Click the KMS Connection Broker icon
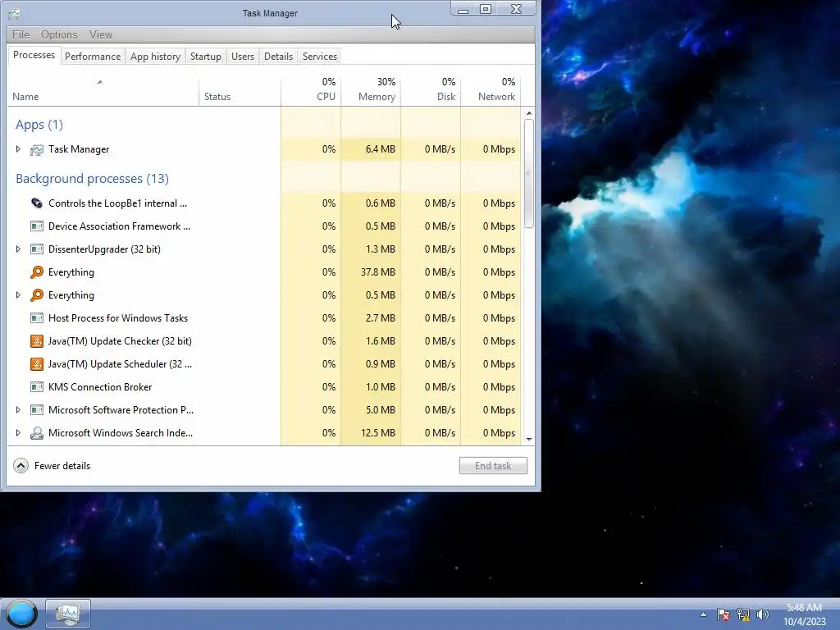The width and height of the screenshot is (840, 630). [36, 387]
